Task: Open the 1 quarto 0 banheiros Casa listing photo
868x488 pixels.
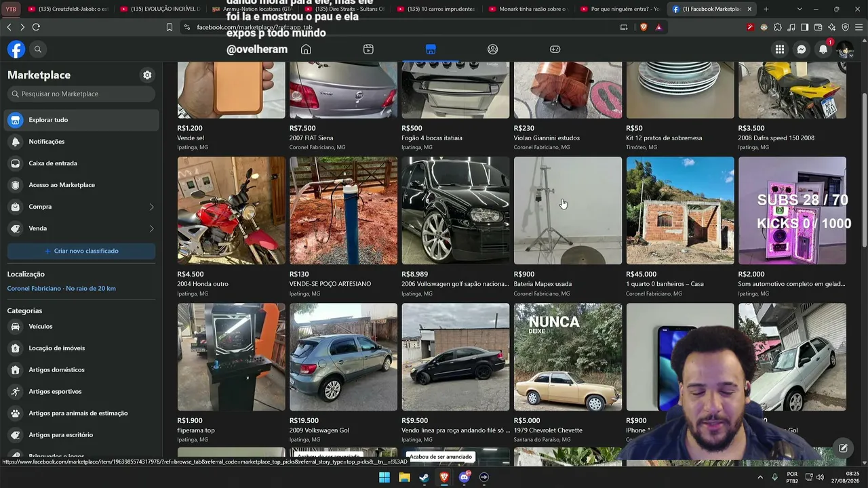Action: tap(680, 211)
